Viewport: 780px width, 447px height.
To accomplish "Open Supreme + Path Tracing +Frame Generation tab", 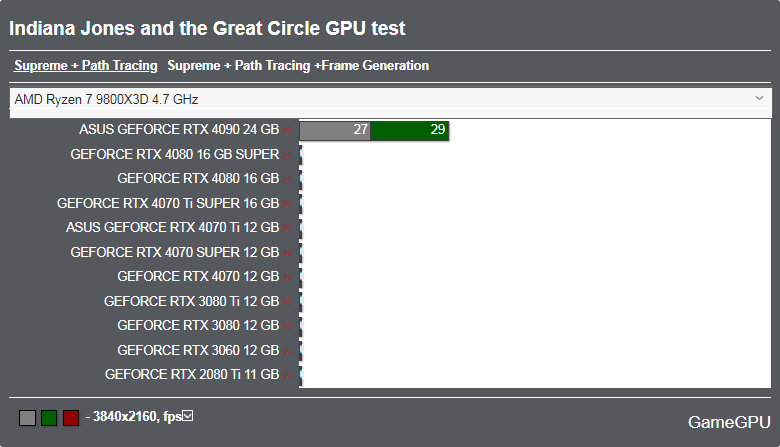I will pyautogui.click(x=298, y=66).
